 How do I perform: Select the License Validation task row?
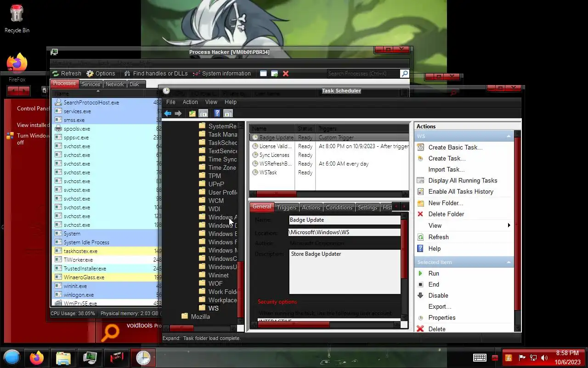(328, 146)
